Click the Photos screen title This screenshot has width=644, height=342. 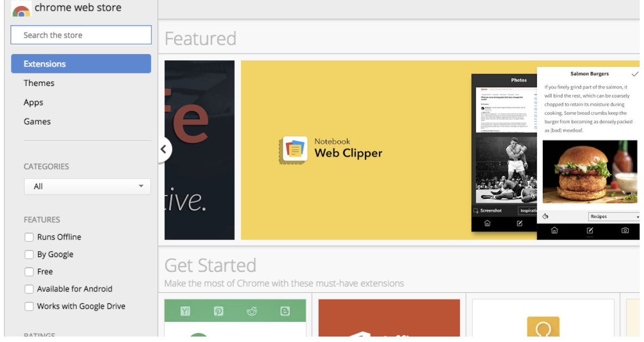pyautogui.click(x=519, y=80)
